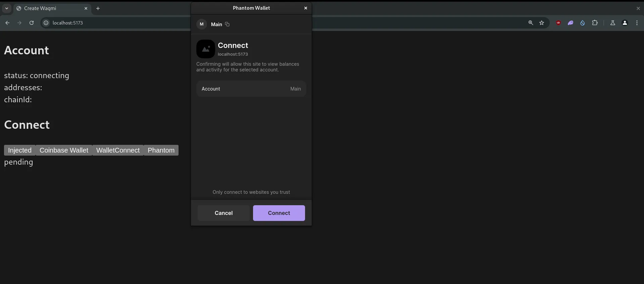Open the Chrome three-dot menu
This screenshot has width=644, height=284.
(x=637, y=23)
